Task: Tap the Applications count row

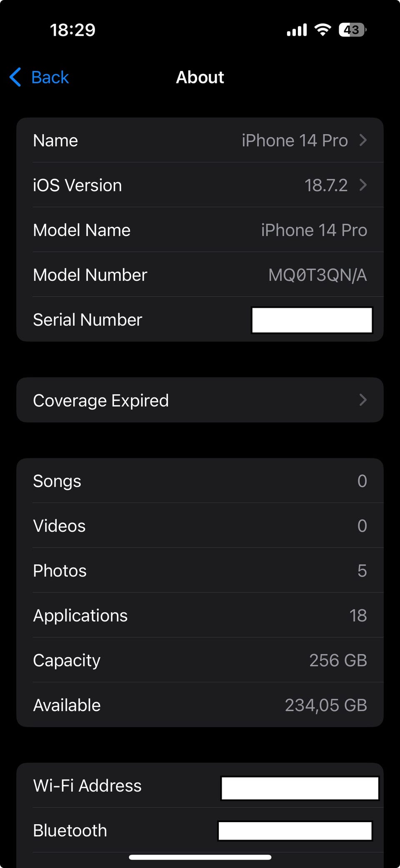Action: pyautogui.click(x=200, y=615)
